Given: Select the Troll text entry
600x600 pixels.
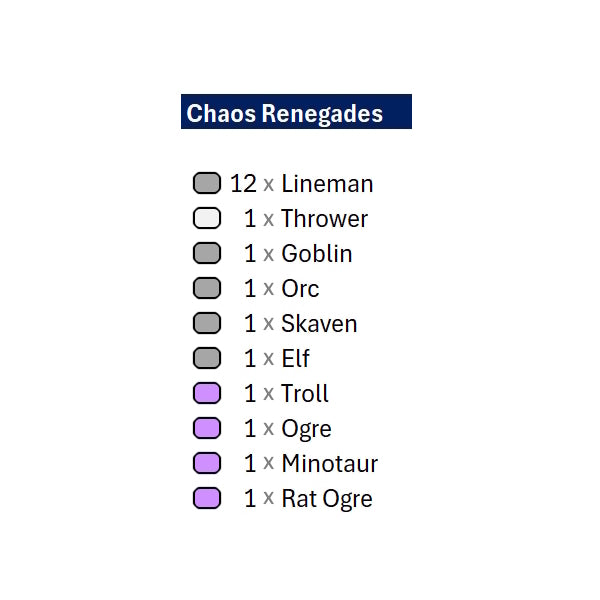Looking at the screenshot, I should click(x=305, y=393).
